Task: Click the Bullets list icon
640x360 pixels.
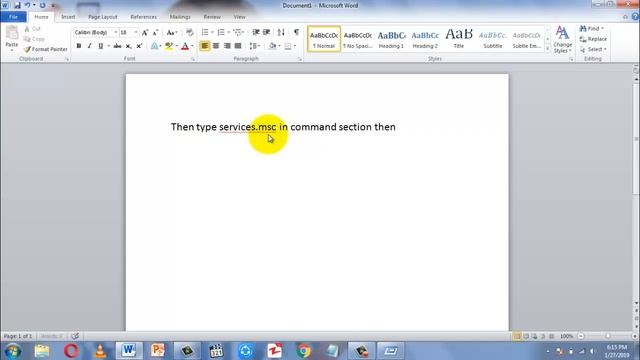Action: [x=205, y=32]
